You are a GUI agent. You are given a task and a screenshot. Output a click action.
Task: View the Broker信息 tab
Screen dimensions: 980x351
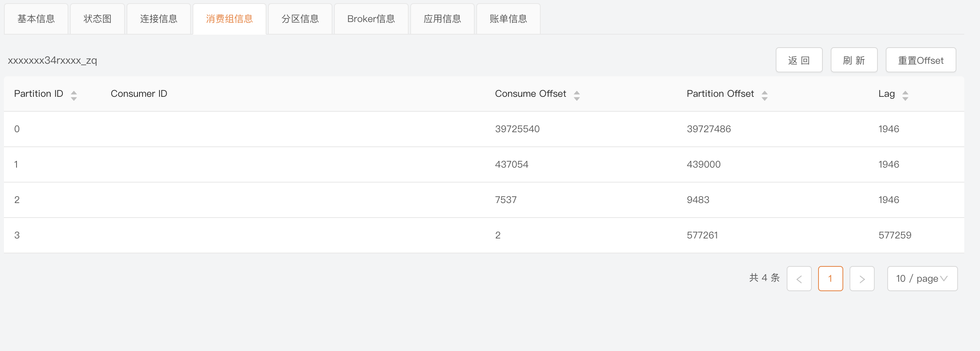[371, 19]
